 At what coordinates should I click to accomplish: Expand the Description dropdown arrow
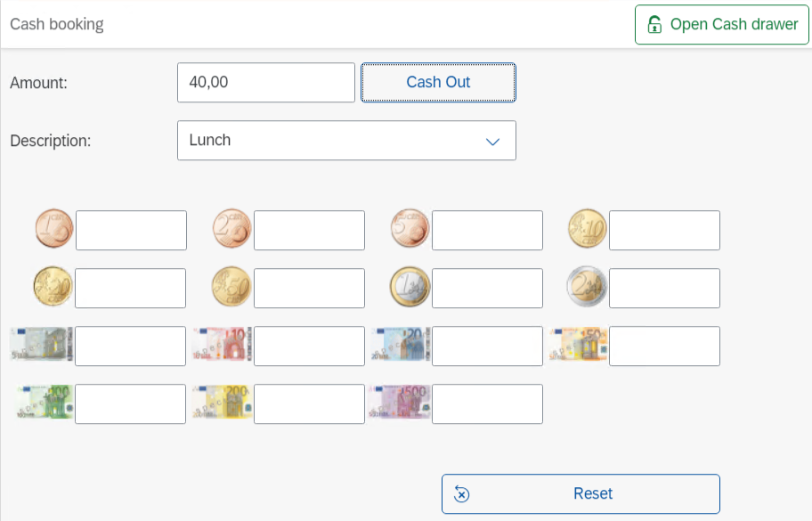(492, 142)
